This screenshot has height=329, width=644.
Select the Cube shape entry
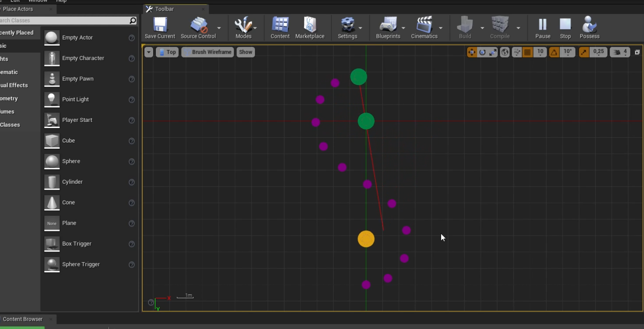(89, 141)
